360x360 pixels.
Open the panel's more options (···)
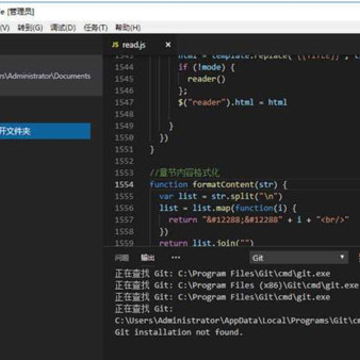pos(176,258)
